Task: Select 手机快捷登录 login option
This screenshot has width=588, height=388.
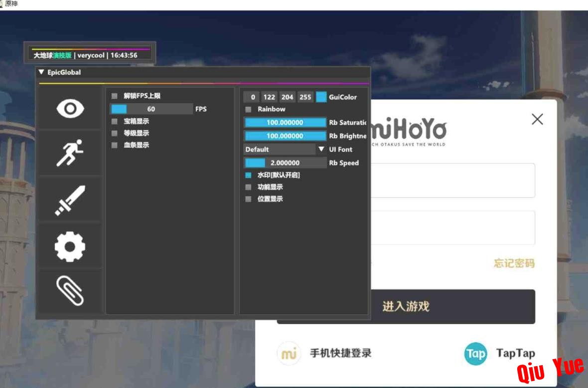Action: tap(340, 353)
